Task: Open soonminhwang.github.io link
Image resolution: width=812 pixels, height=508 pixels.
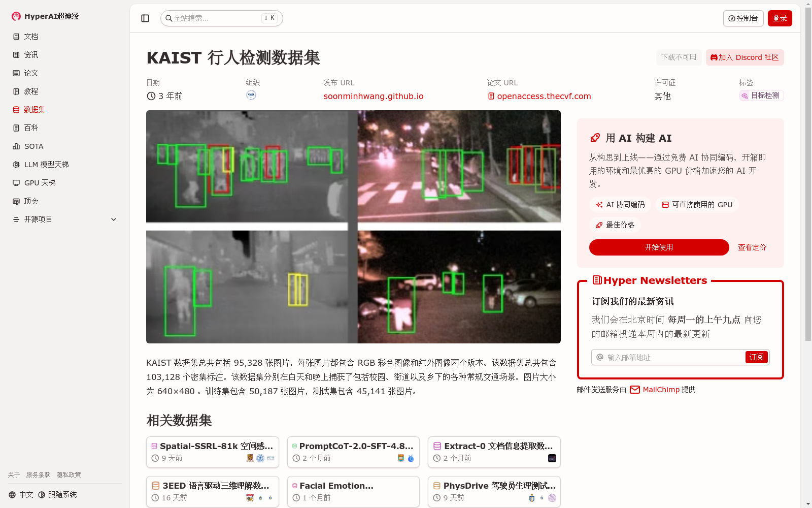Action: 374,96
